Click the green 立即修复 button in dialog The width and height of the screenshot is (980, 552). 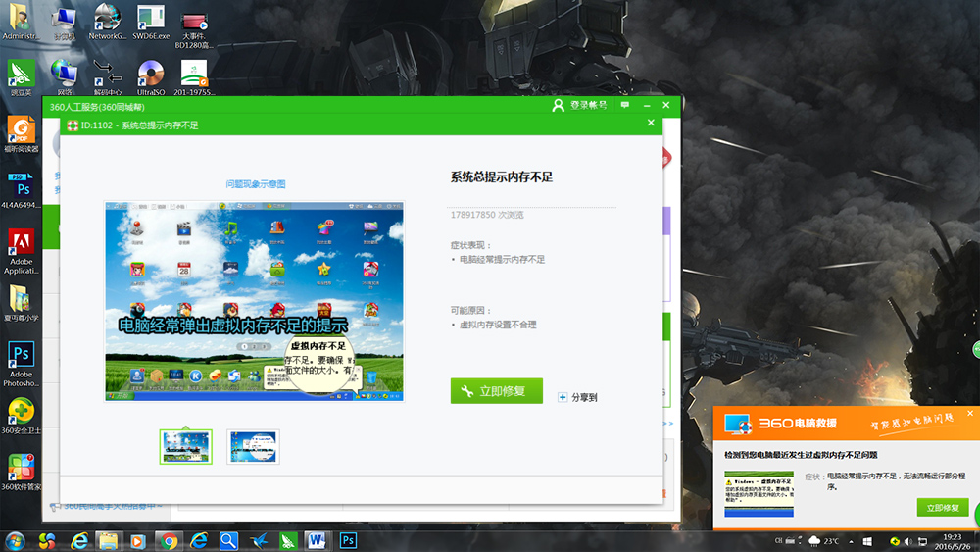[x=496, y=391]
